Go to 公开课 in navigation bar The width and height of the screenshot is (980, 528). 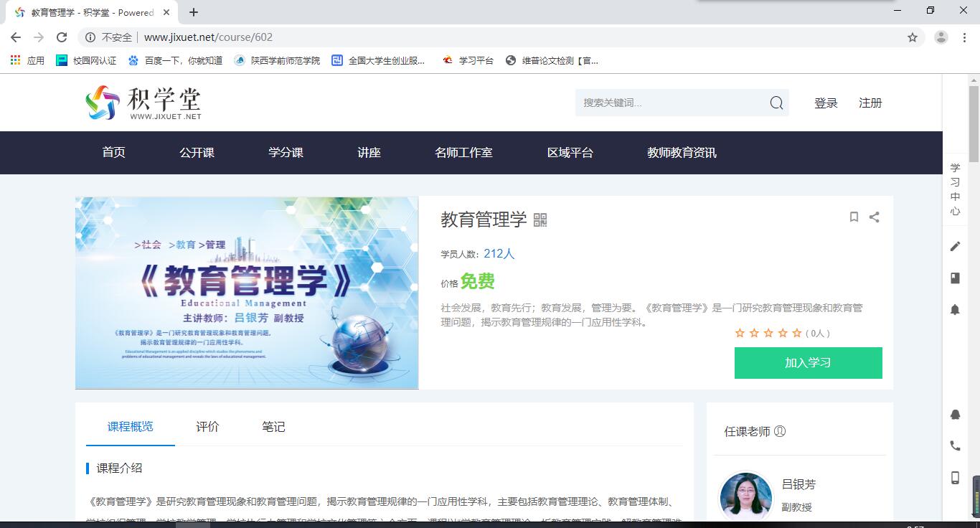click(197, 153)
